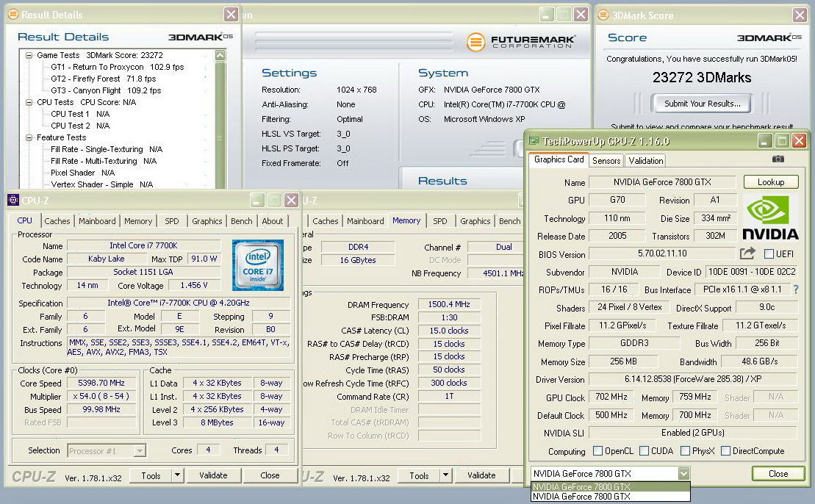815x504 pixels.
Task: Select the CPU Test 1 row
Action: tap(80, 114)
